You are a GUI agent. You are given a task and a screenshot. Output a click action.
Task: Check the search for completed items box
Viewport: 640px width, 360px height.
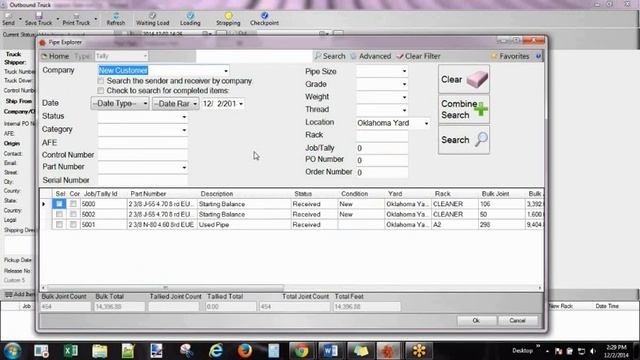[x=101, y=90]
